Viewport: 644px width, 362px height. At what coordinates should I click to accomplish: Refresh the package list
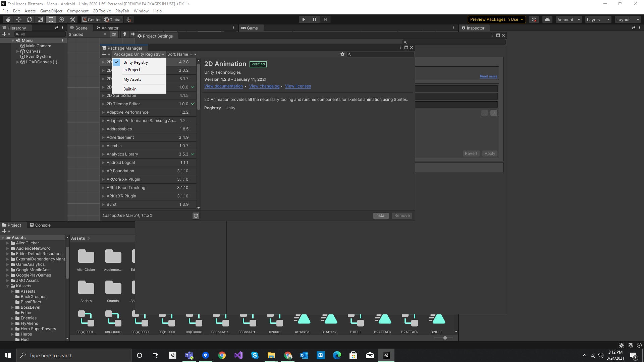[196, 216]
